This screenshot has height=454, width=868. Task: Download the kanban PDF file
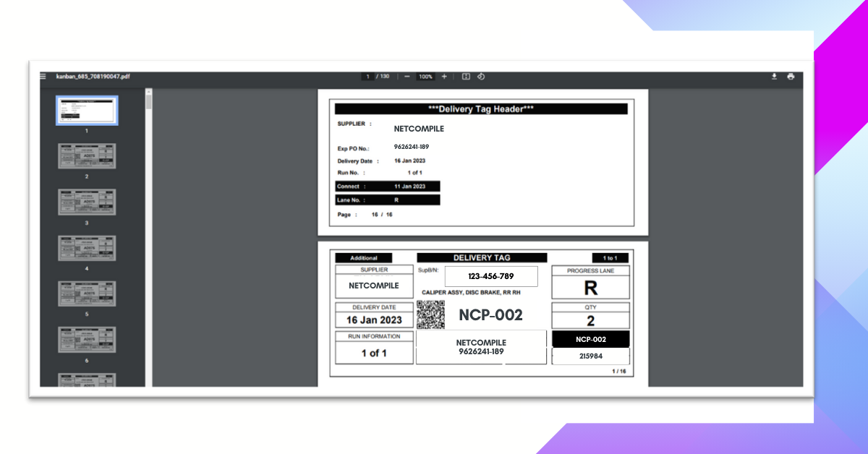pos(774,77)
